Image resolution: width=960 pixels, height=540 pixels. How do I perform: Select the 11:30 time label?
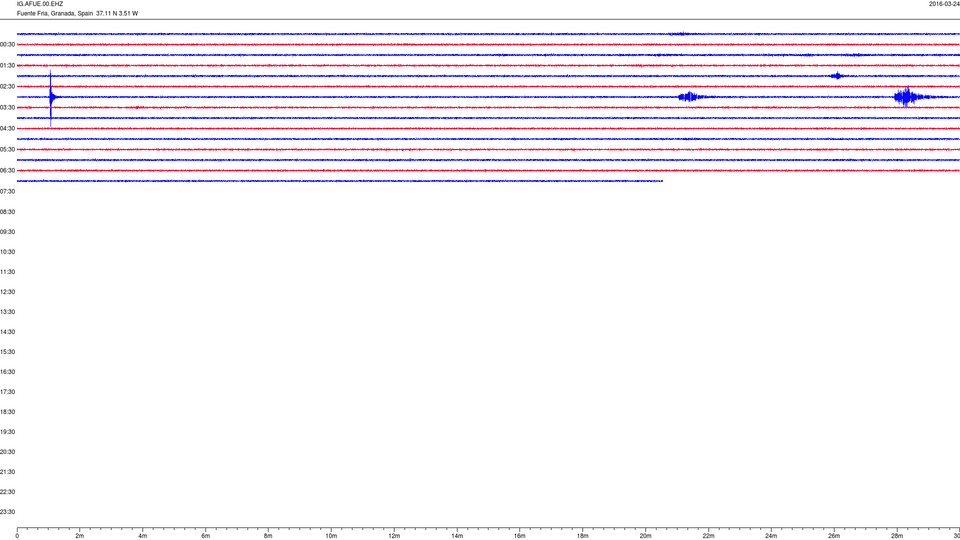(x=7, y=272)
